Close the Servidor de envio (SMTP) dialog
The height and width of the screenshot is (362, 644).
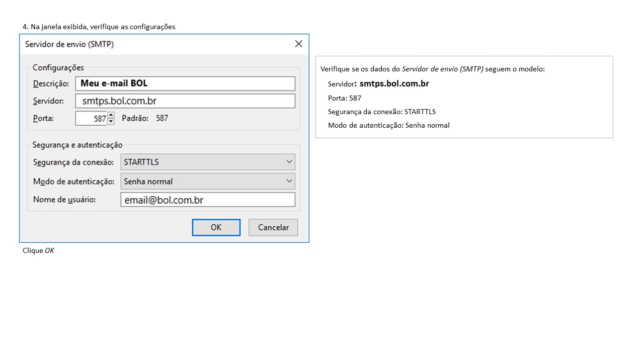(x=298, y=44)
